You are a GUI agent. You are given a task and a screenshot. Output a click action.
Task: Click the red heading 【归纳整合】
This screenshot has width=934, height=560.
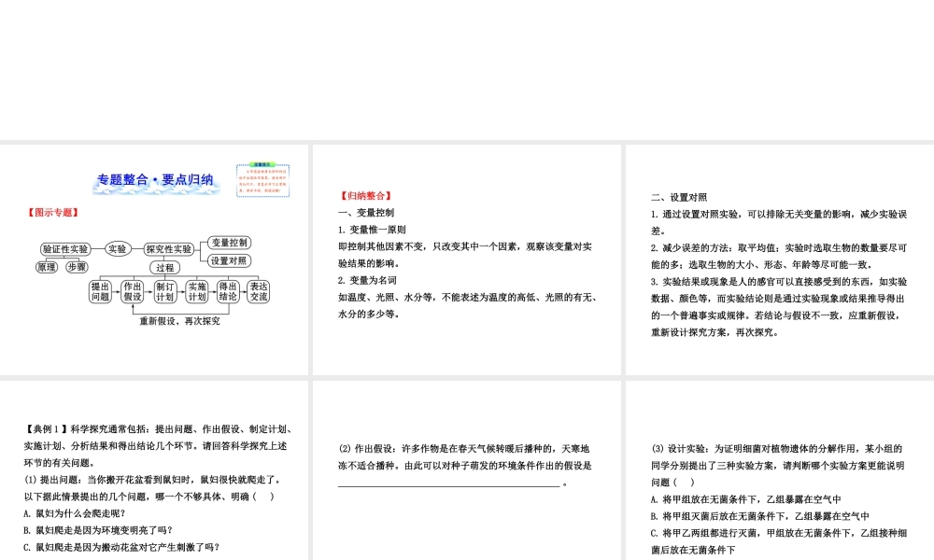tap(366, 196)
